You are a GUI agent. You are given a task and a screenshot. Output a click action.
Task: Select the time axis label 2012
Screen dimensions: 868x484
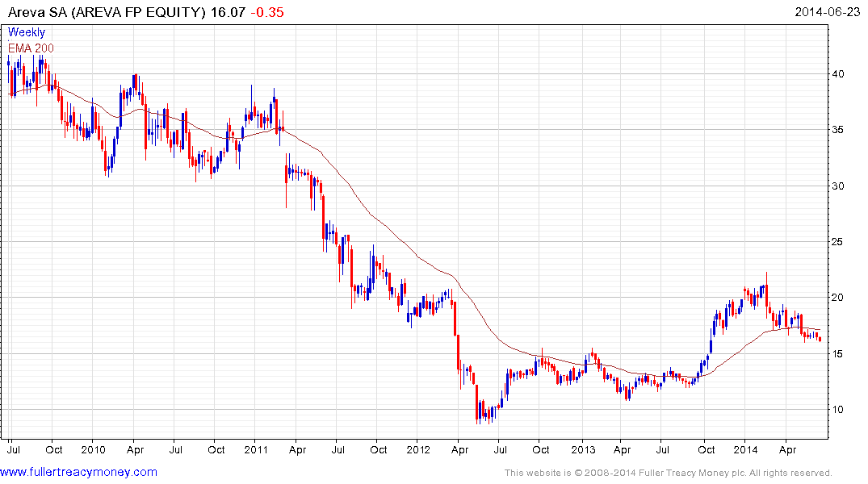point(418,449)
